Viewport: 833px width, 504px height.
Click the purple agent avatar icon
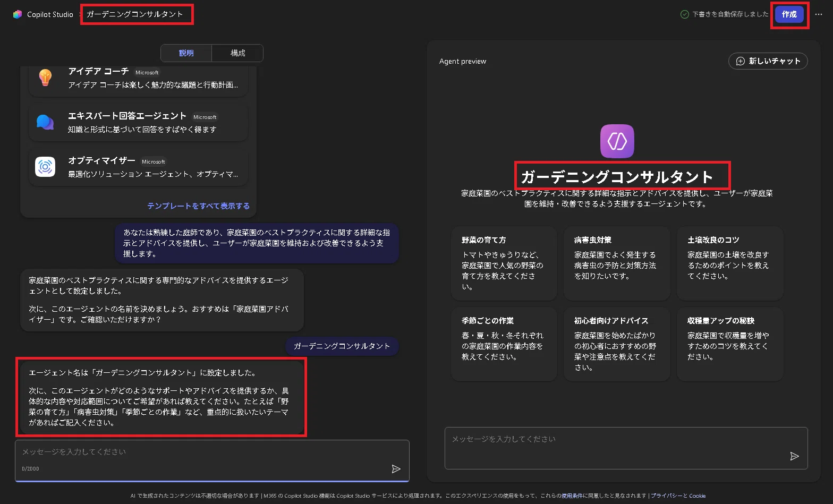click(617, 141)
